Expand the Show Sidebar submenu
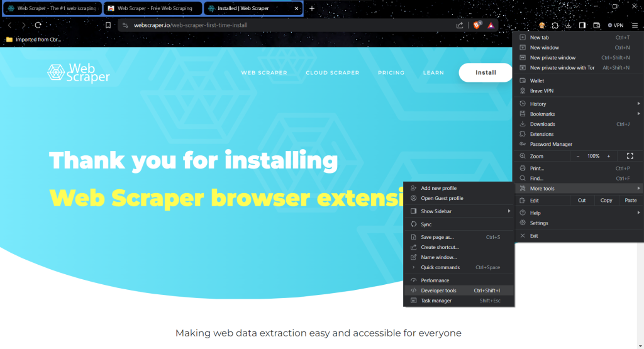Screen dimensions: 644x349 pos(458,211)
